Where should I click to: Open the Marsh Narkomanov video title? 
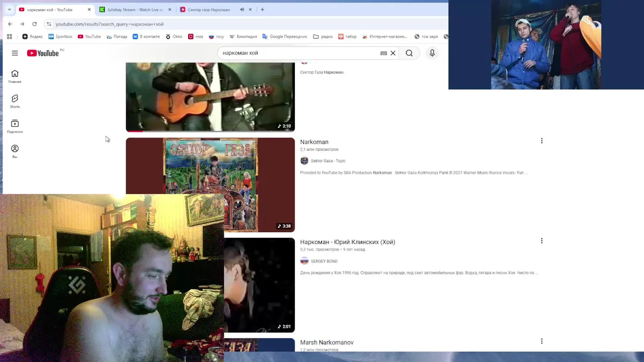(327, 342)
